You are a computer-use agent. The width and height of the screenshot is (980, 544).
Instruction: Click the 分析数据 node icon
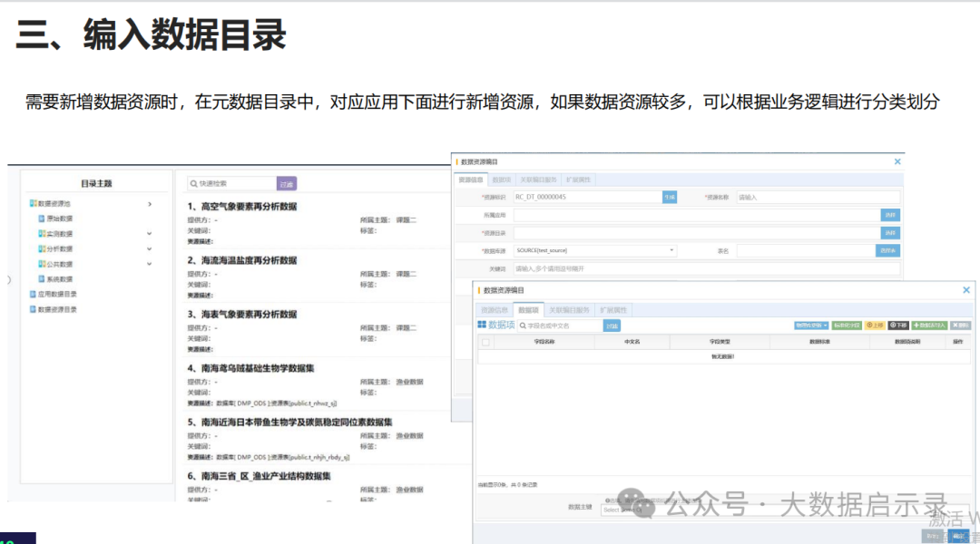[42, 248]
